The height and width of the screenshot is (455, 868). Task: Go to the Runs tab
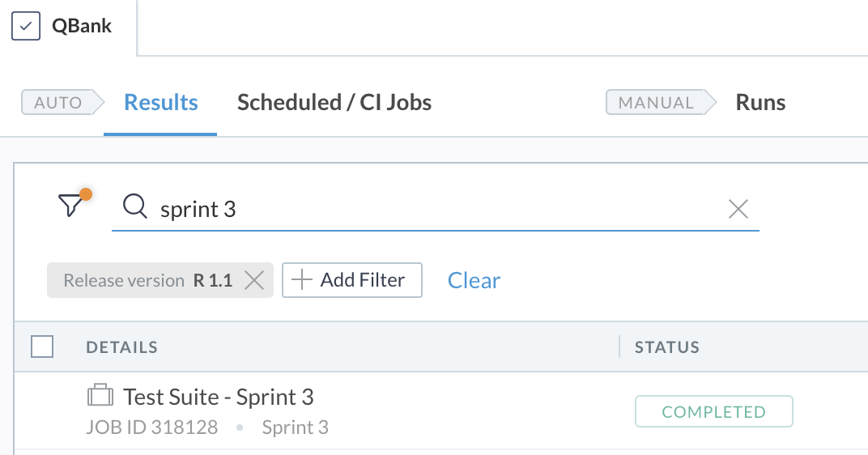(760, 102)
